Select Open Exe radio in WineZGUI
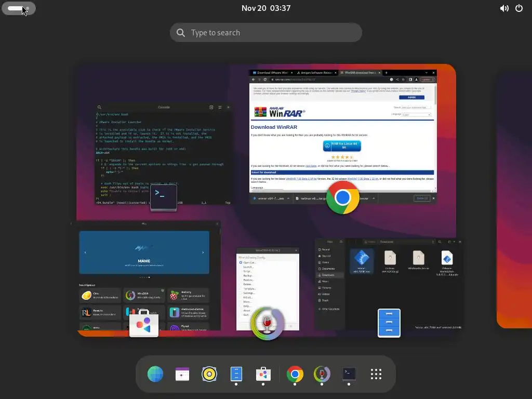Viewport: 532px width, 399px height. pos(241,262)
